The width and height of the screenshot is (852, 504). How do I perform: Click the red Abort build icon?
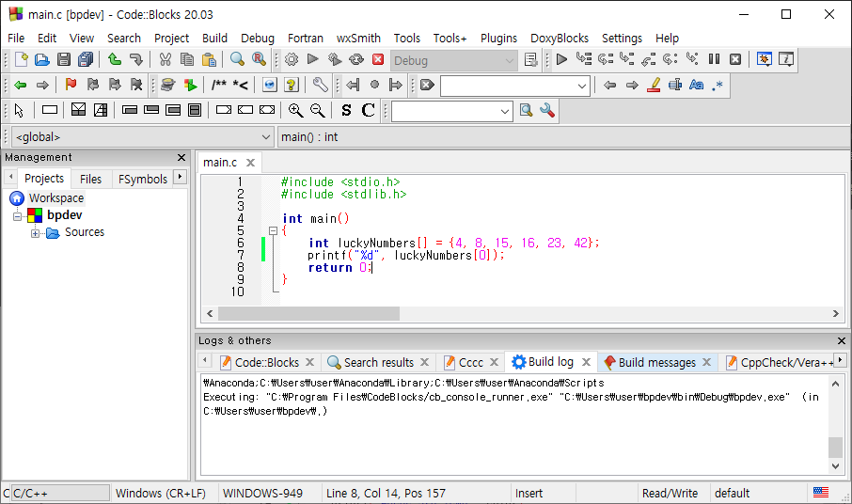(x=378, y=59)
